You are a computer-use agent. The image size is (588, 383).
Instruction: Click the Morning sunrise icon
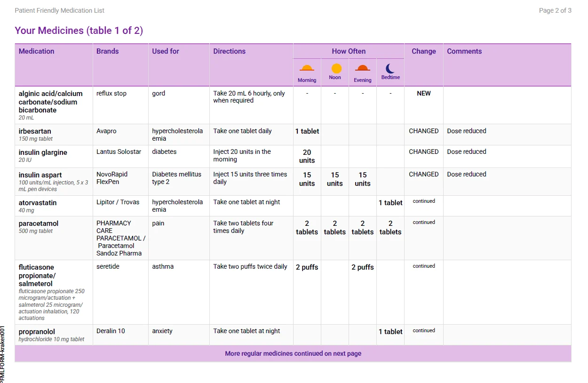[307, 68]
